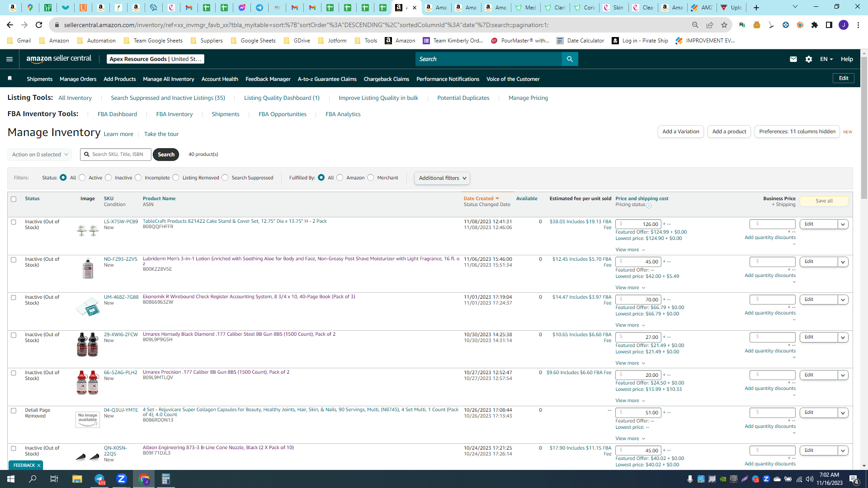Go back with the browser back arrow
This screenshot has height=488, width=868.
[10, 25]
